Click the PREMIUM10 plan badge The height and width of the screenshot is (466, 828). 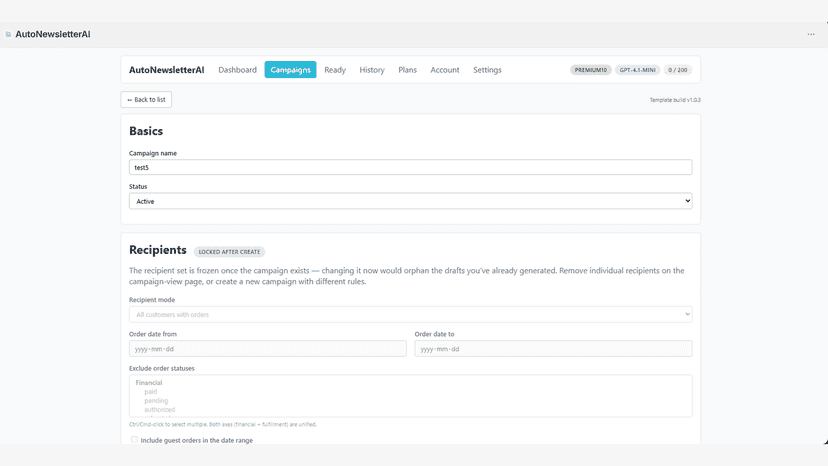[590, 70]
